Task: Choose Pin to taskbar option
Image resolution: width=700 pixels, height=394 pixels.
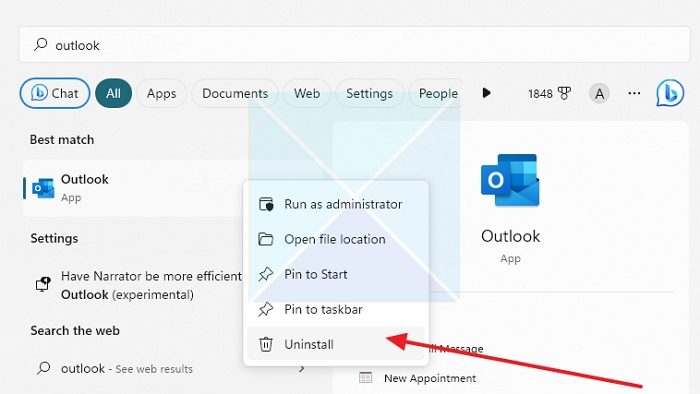Action: click(336, 309)
